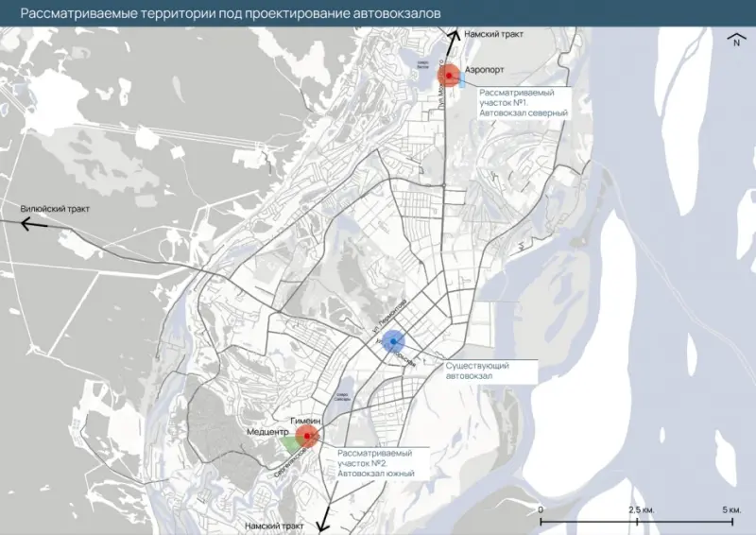Click the small blue rectangle beside Аэропорт
The height and width of the screenshot is (535, 756).
tap(462, 80)
